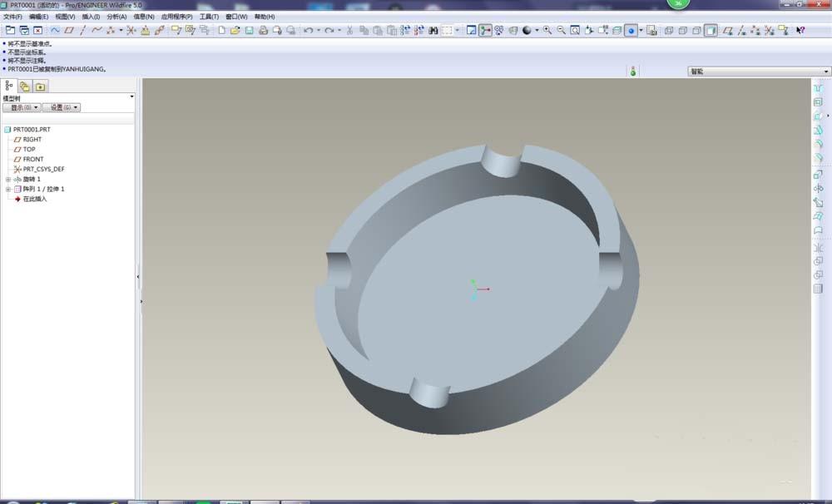
Task: Click the 显示 button in model tree
Action: tap(21, 107)
